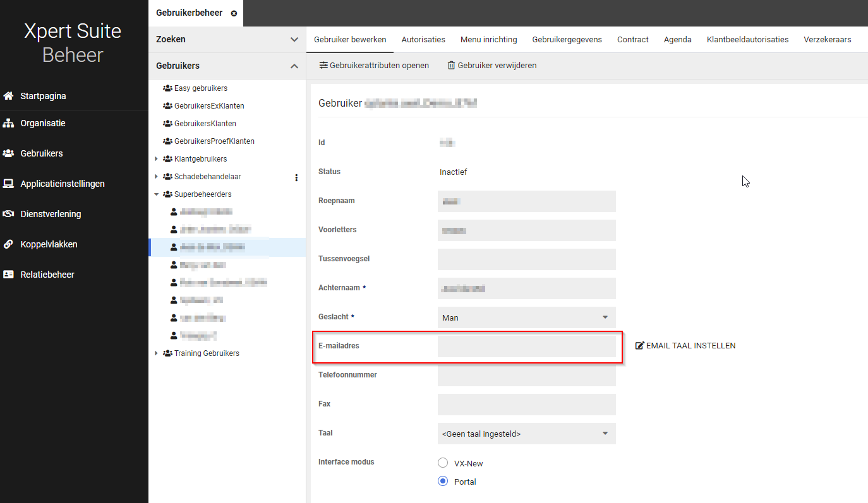
Task: Open the Taal language dropdown
Action: pos(526,434)
